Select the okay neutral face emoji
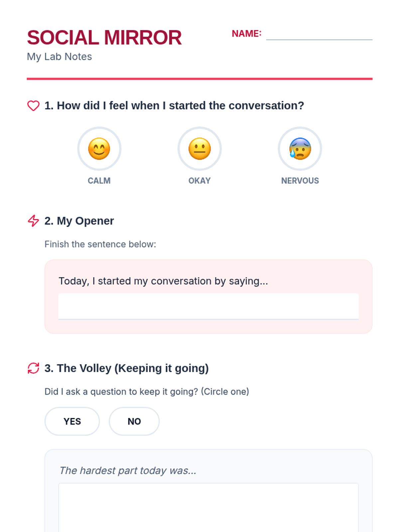 (x=199, y=149)
